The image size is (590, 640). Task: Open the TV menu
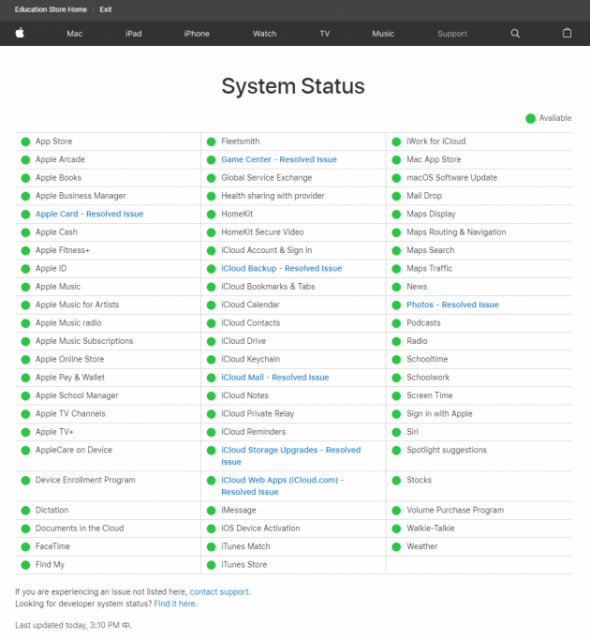324,33
